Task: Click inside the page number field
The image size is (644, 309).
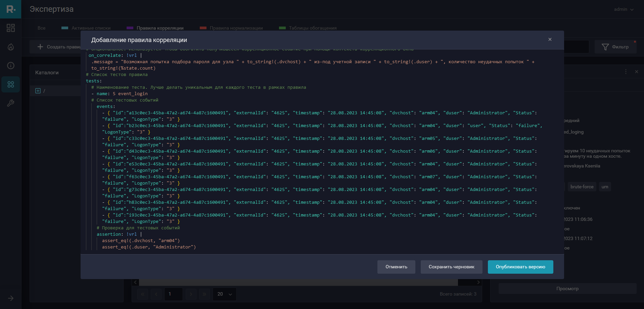Action: 173,294
